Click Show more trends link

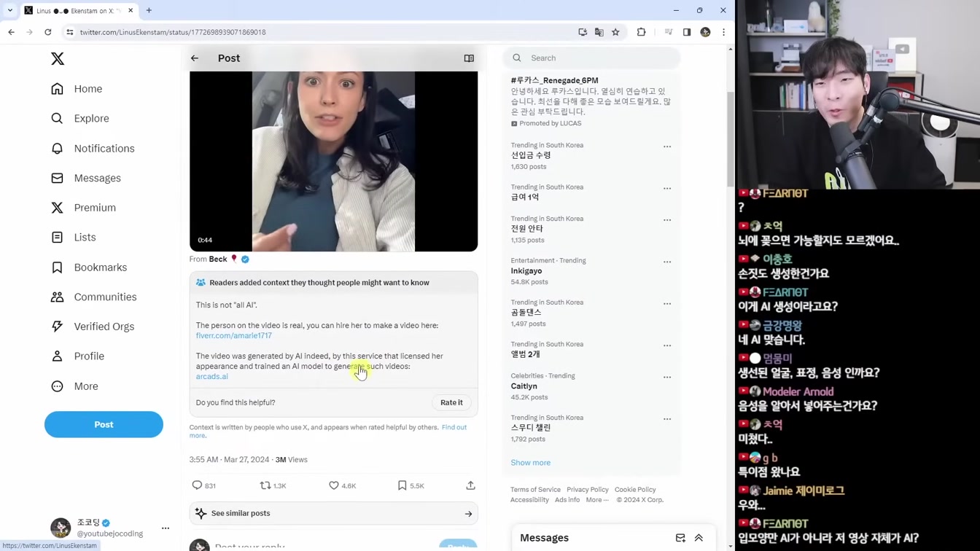(x=530, y=463)
